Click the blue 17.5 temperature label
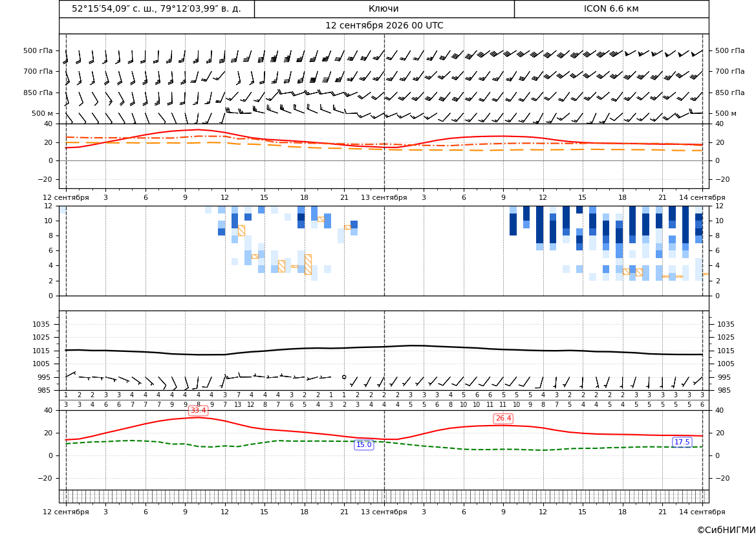The width and height of the screenshot is (756, 535). [682, 442]
